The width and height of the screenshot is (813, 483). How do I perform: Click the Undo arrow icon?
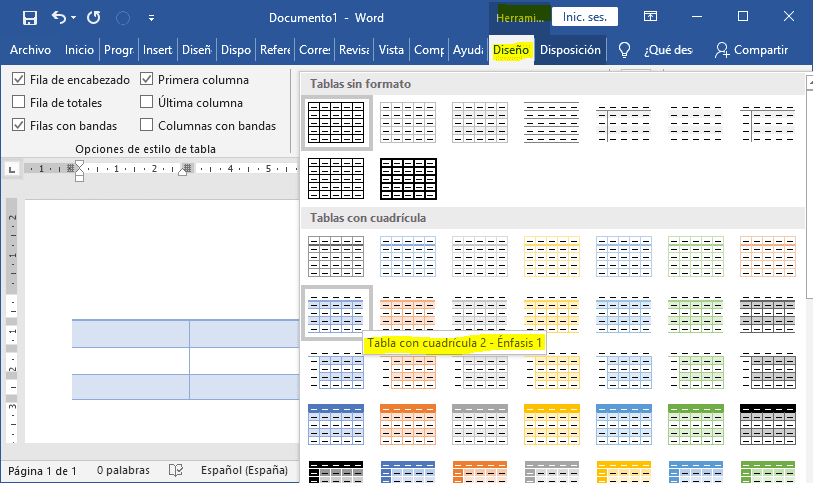59,18
